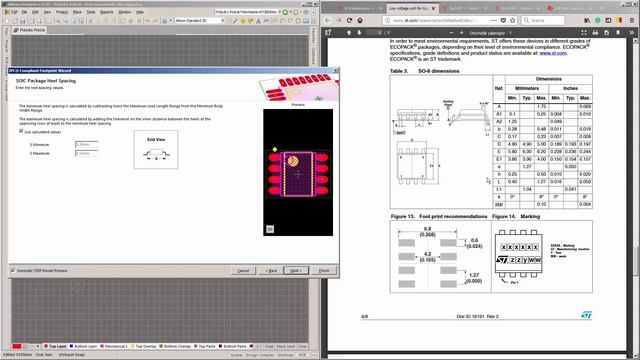Image resolution: width=640 pixels, height=360 pixels.
Task: Go to next PDF page
Action: click(359, 32)
